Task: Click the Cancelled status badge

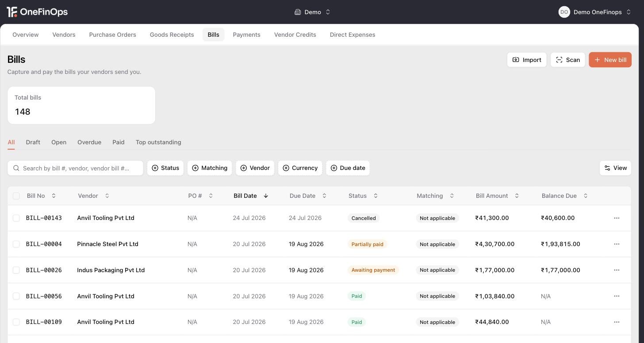Action: 364,218
